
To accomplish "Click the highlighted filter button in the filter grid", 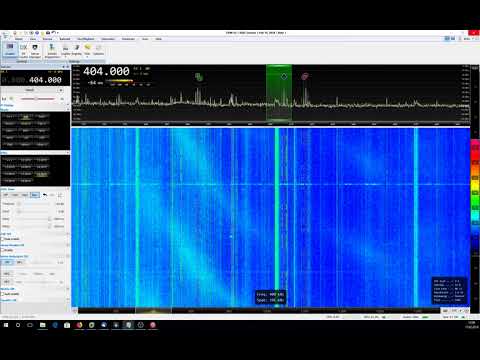I will pos(42,174).
